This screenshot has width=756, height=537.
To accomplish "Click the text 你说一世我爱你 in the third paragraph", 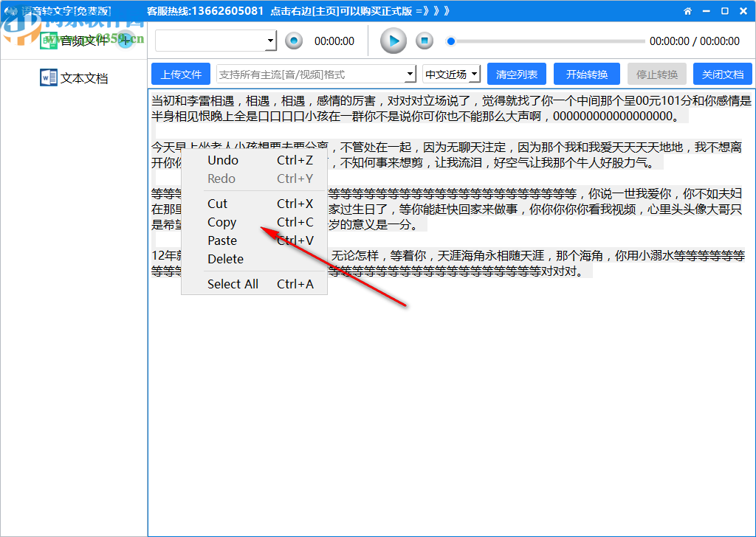I will point(629,193).
